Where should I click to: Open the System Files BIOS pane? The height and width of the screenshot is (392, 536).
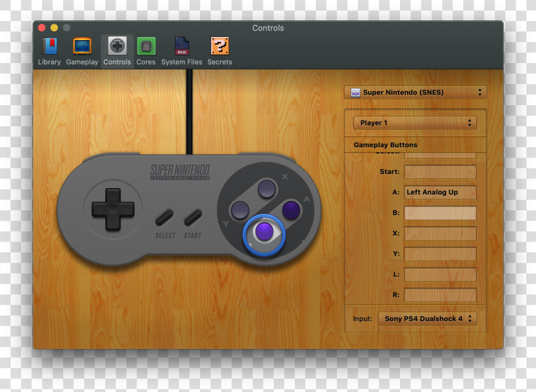coord(181,51)
